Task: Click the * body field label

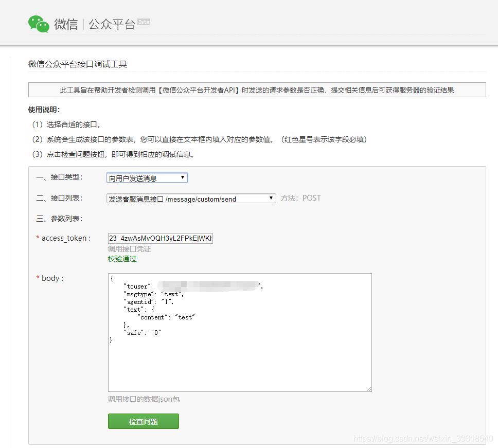Action: pos(50,278)
